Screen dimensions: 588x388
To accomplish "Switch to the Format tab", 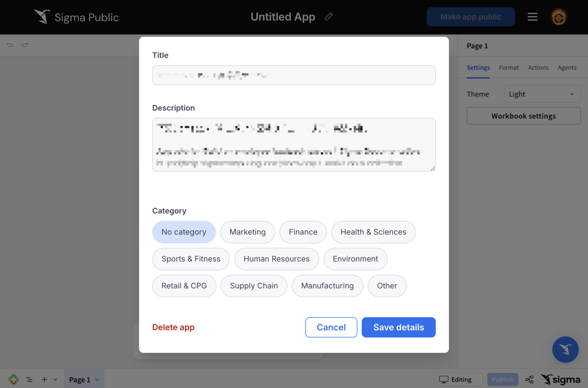I will pos(509,68).
